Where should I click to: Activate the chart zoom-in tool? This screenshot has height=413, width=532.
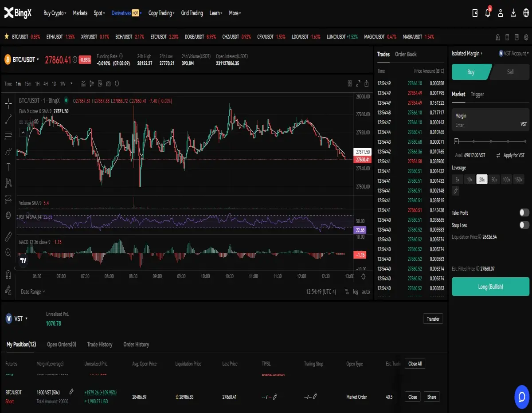click(8, 253)
